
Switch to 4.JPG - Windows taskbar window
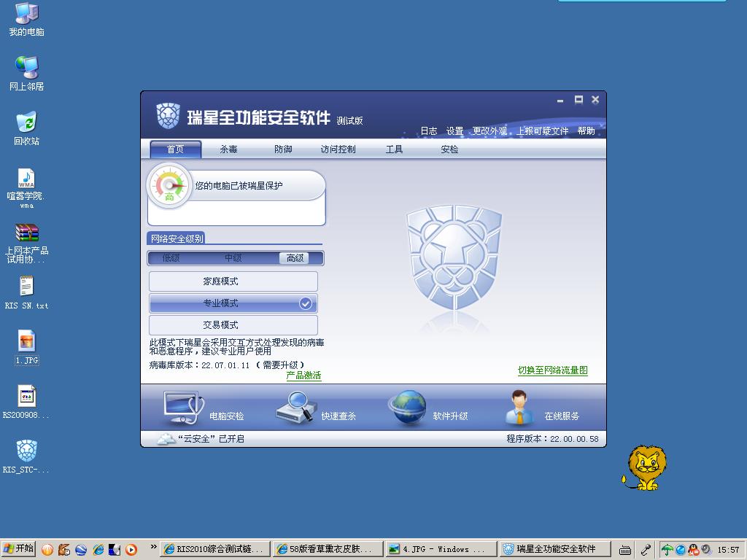[x=441, y=550]
